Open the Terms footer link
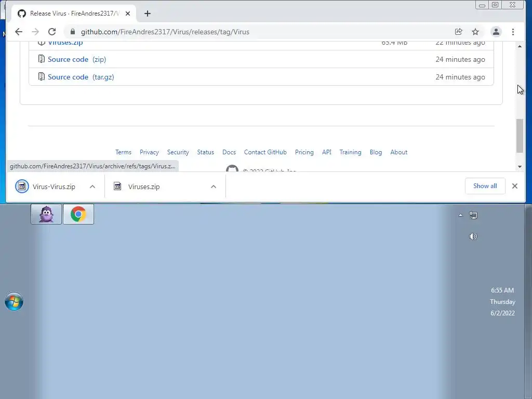The height and width of the screenshot is (399, 532). pos(123,152)
